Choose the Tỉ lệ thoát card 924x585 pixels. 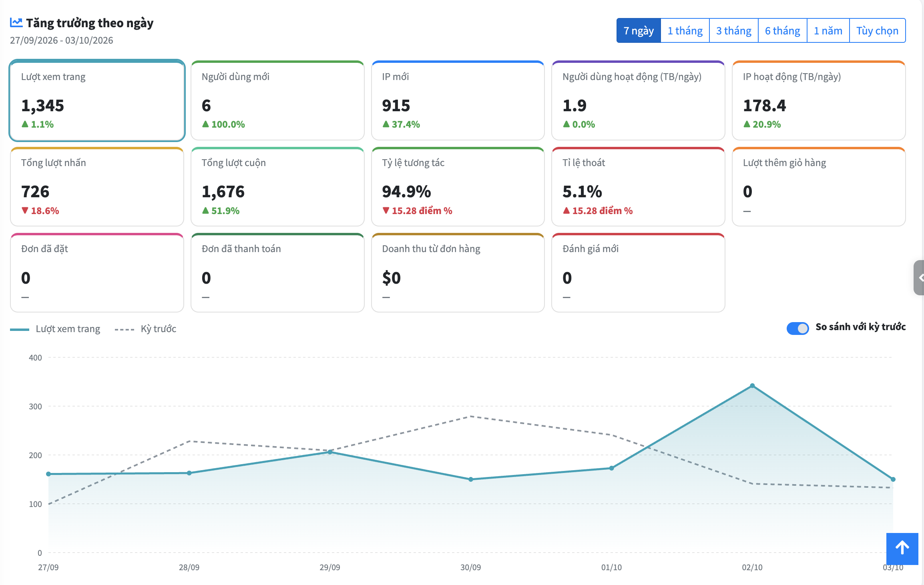pyautogui.click(x=638, y=186)
